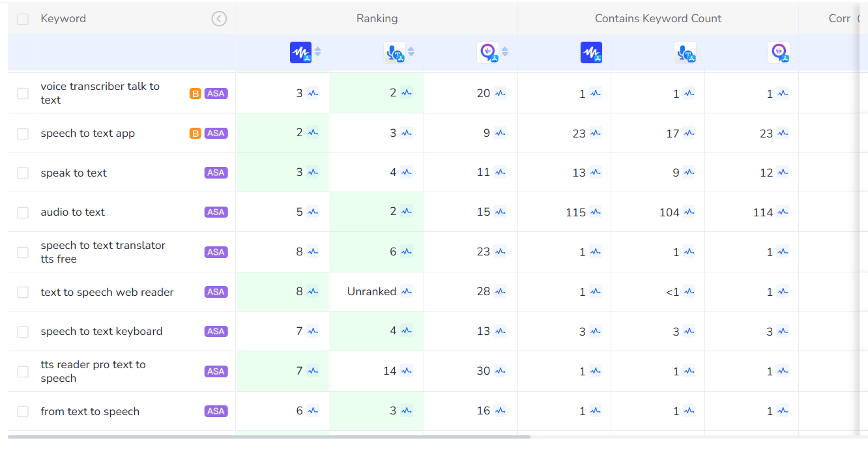Click the 'text to speech web reader' keyword

tap(107, 292)
